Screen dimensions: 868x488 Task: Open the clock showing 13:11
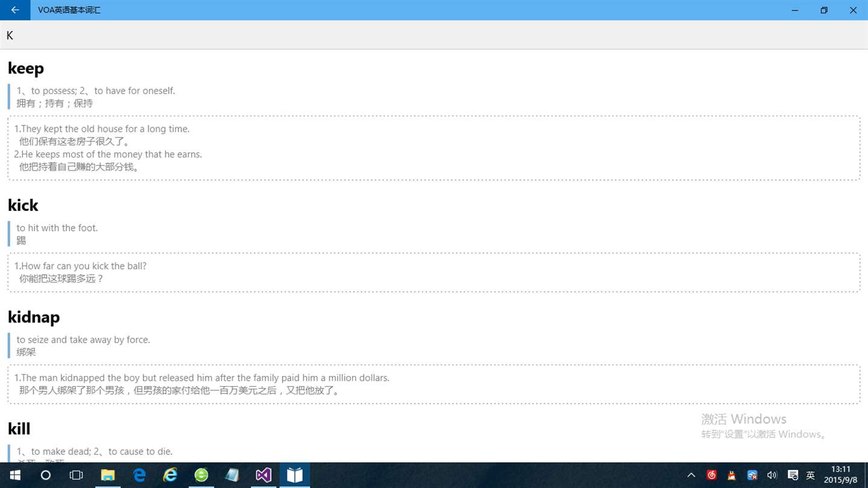coord(841,475)
